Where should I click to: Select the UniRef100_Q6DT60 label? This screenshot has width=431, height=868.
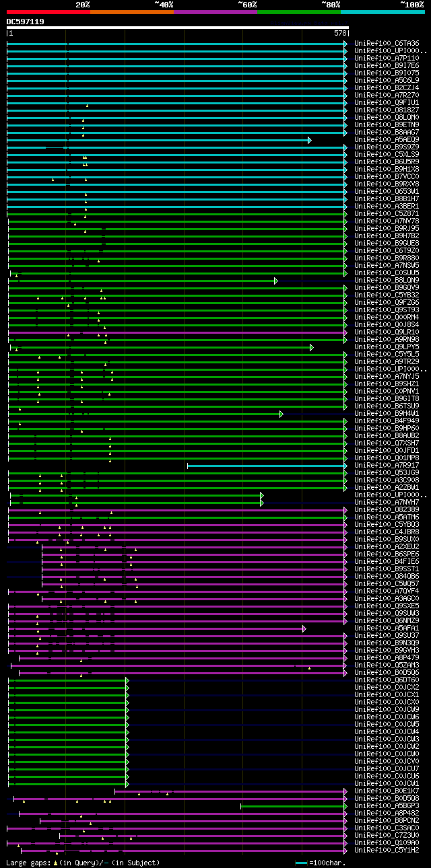coord(387,680)
